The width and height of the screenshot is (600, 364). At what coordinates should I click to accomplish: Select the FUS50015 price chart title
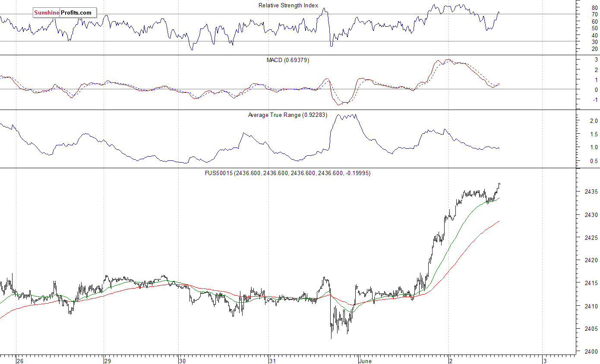click(x=287, y=173)
